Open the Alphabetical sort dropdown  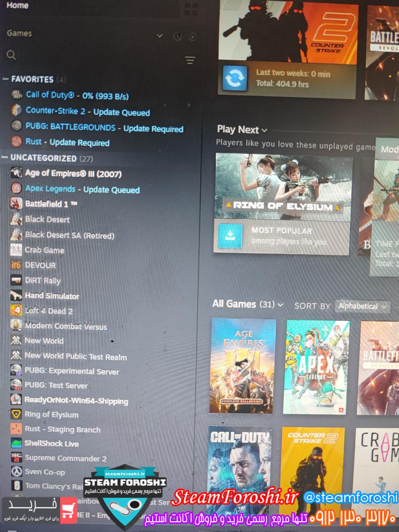click(362, 307)
